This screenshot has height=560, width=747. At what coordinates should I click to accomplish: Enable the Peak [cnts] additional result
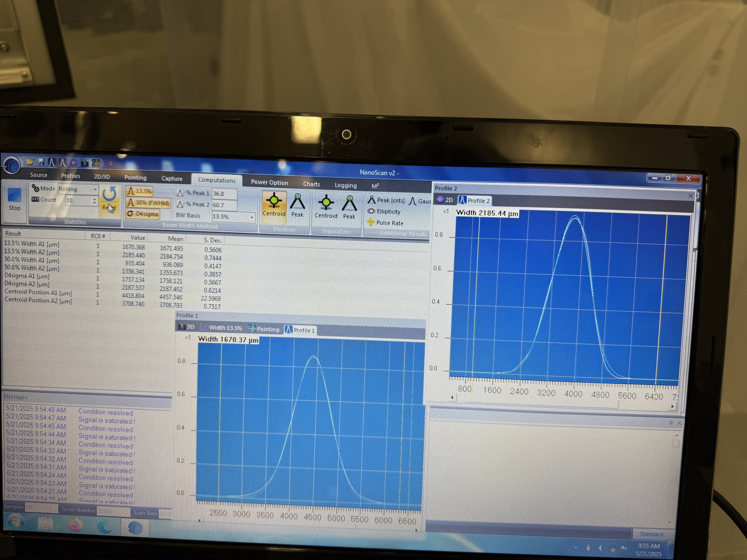(386, 200)
